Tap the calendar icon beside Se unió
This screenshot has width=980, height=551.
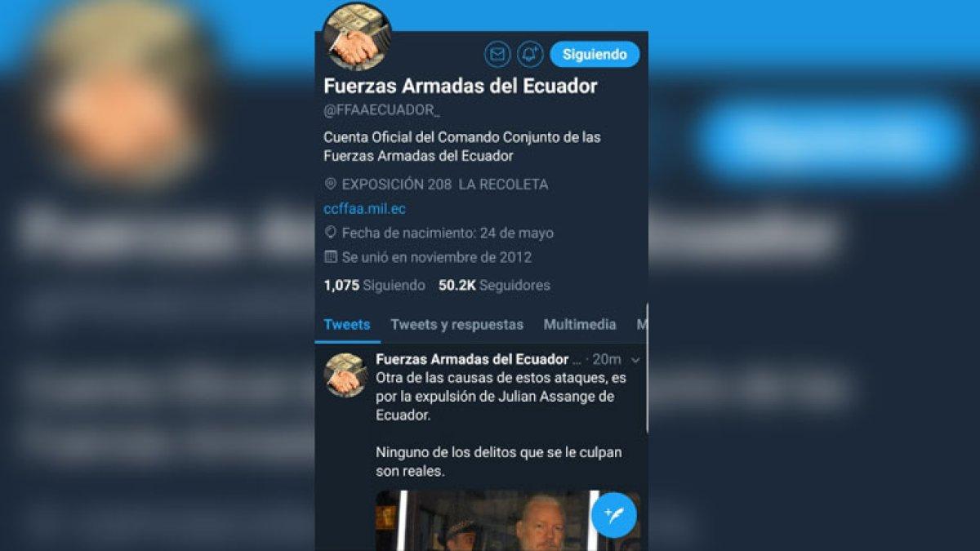click(x=330, y=257)
